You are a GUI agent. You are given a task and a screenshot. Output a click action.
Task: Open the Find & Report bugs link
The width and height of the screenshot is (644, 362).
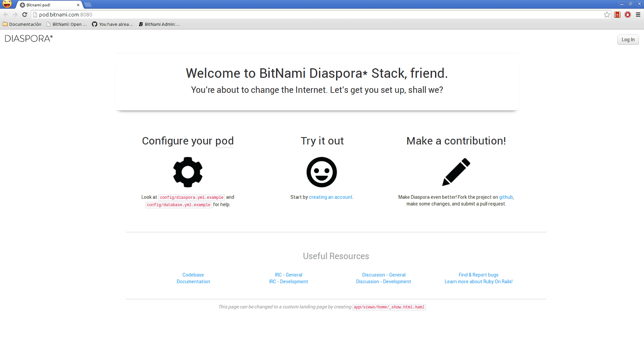(x=479, y=275)
